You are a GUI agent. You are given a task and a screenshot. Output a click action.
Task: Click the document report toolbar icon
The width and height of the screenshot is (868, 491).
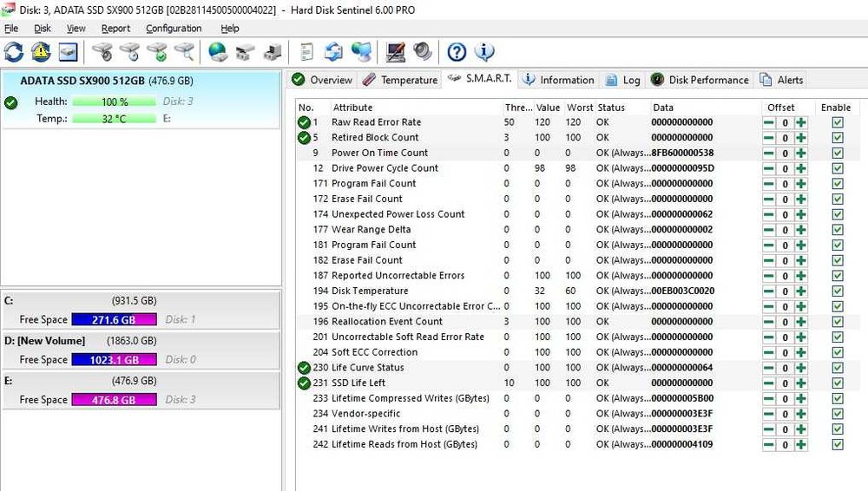point(306,52)
